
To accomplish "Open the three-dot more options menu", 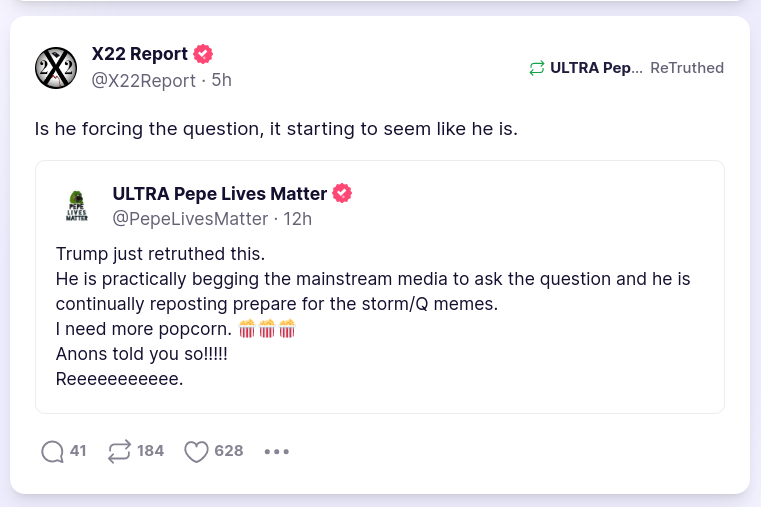I will [x=276, y=451].
